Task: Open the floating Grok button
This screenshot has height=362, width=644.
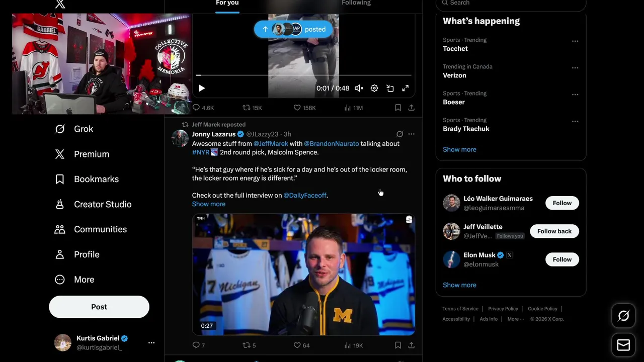Action: (623, 316)
